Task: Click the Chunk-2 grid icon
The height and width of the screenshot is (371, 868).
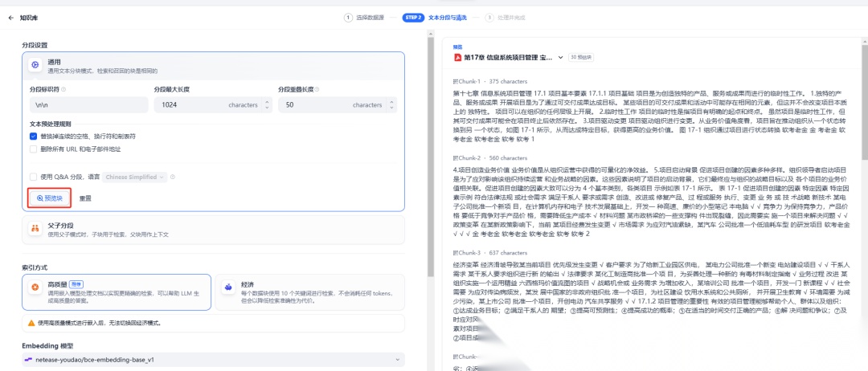Action: 456,157
